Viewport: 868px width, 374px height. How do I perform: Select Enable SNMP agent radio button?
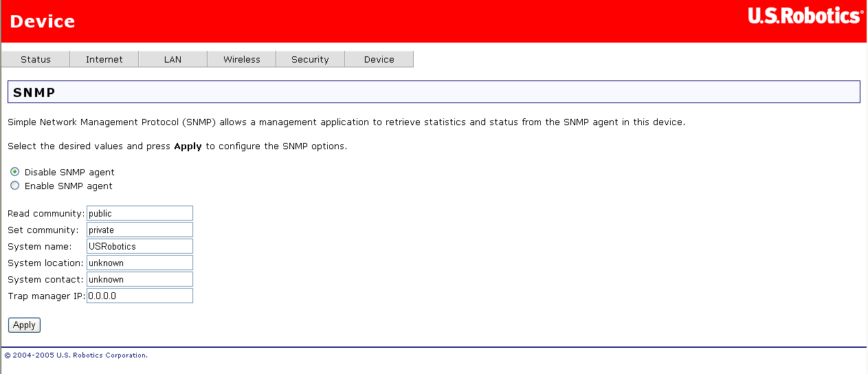point(15,186)
